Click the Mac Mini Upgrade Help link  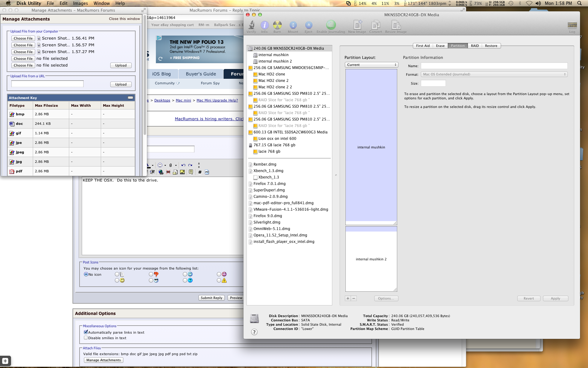(x=217, y=100)
